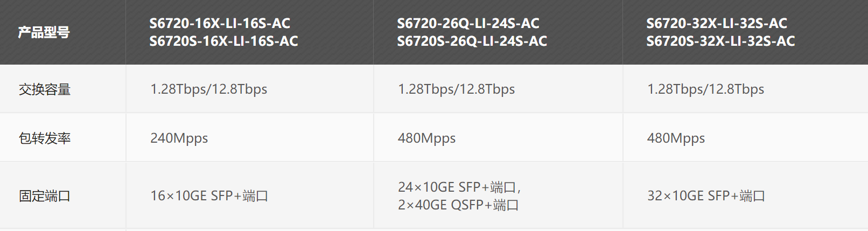868x231 pixels.
Task: Click the 交换容量 row label
Action: (45, 89)
